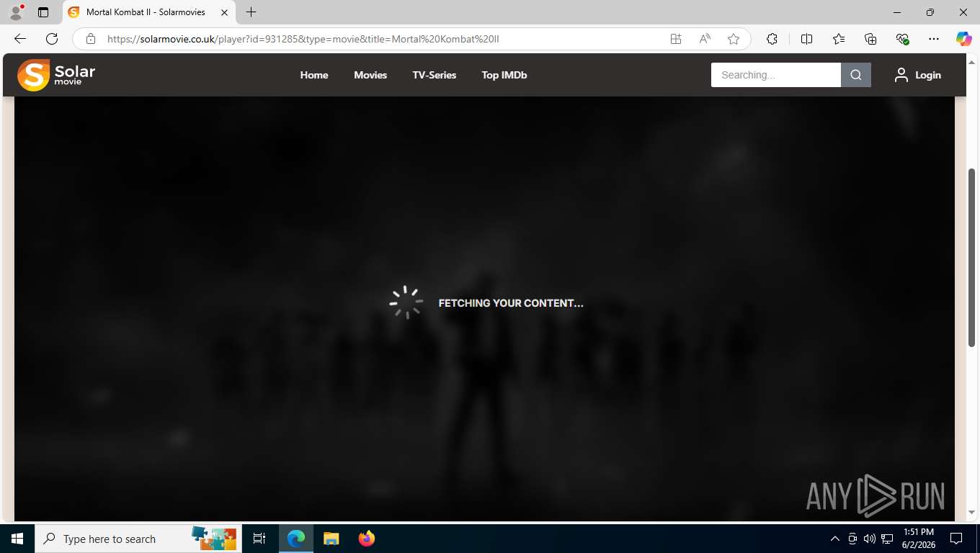
Task: Add this page to favorites star
Action: click(734, 39)
